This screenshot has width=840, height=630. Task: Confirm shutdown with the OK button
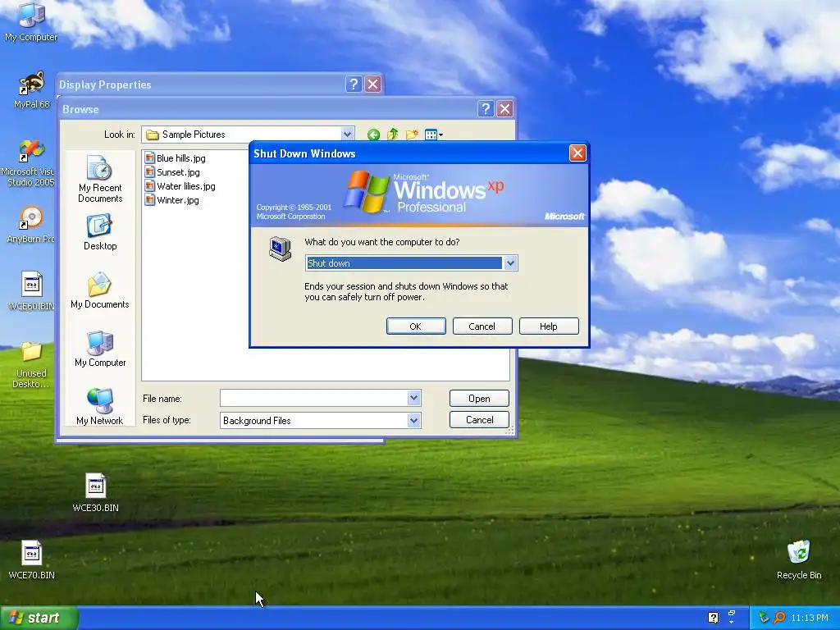coord(416,326)
